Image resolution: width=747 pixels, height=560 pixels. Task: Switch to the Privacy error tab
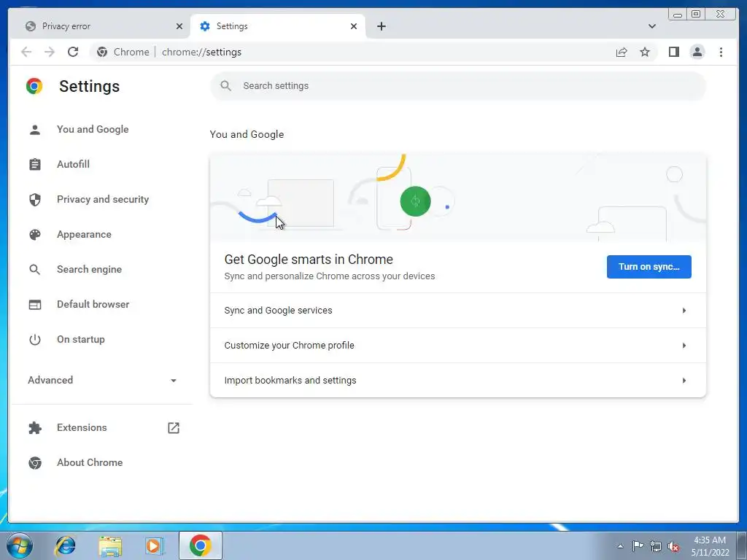102,26
